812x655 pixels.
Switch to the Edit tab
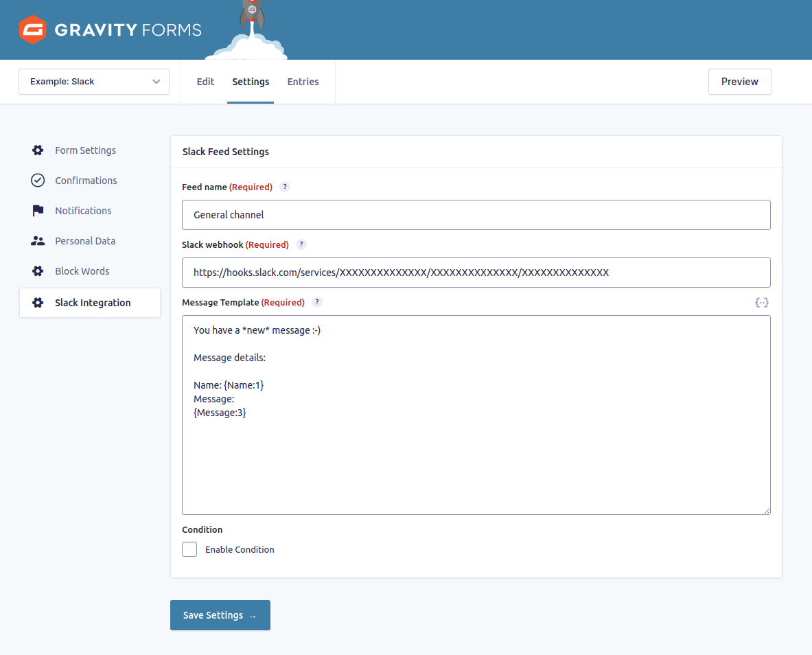(x=205, y=82)
